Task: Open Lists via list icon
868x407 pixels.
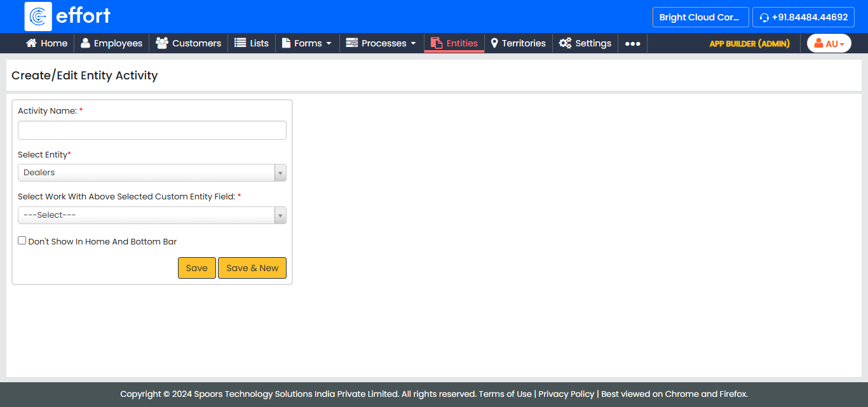Action: 240,43
